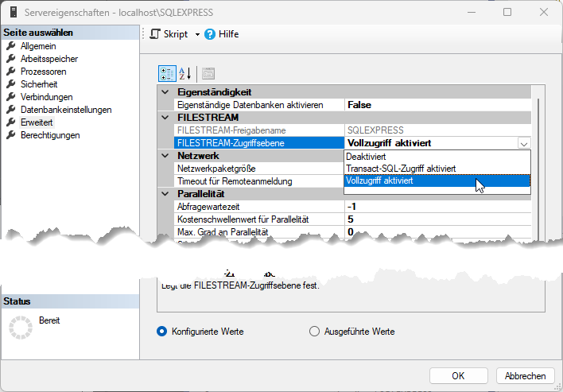Collapse the FILESTREAM section
563x392 pixels.
165,118
